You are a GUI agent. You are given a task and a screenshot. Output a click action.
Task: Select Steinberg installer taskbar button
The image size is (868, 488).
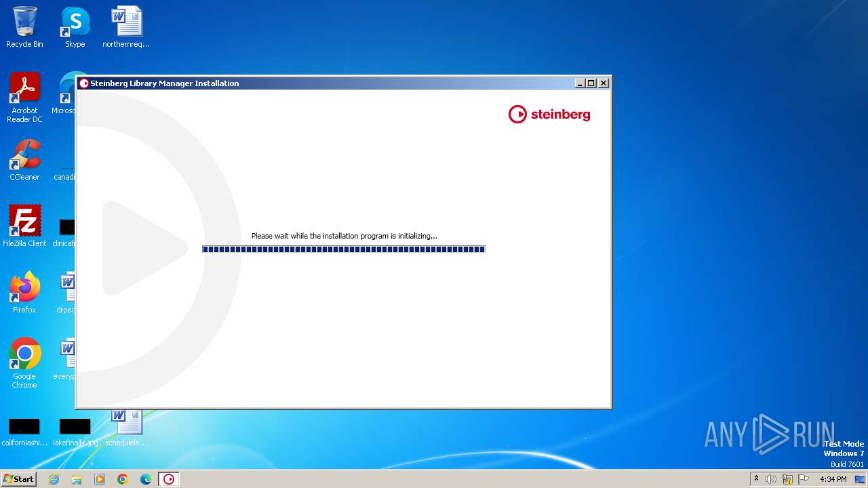[169, 479]
